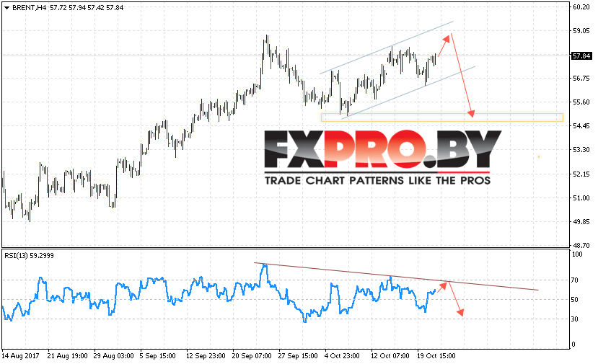598x364 pixels.
Task: Click the 56.75 price axis label
Action: (x=581, y=79)
